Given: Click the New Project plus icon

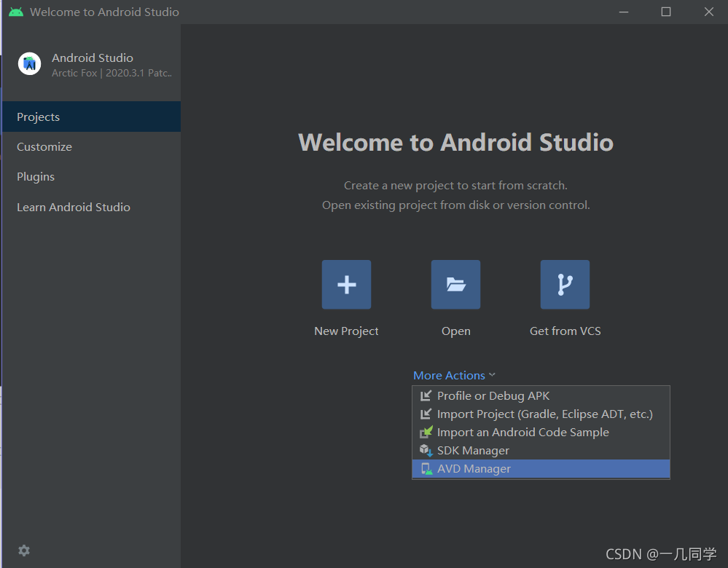Looking at the screenshot, I should point(346,285).
